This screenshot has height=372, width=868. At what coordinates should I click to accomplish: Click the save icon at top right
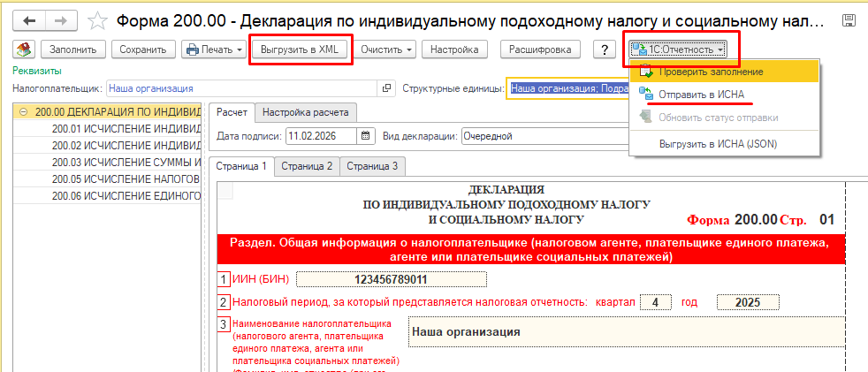[x=849, y=19]
